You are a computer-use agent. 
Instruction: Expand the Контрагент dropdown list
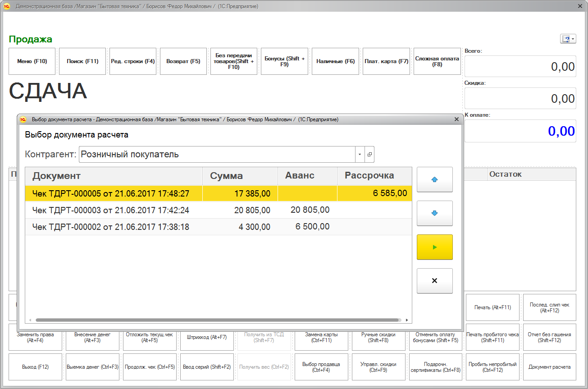(x=360, y=155)
